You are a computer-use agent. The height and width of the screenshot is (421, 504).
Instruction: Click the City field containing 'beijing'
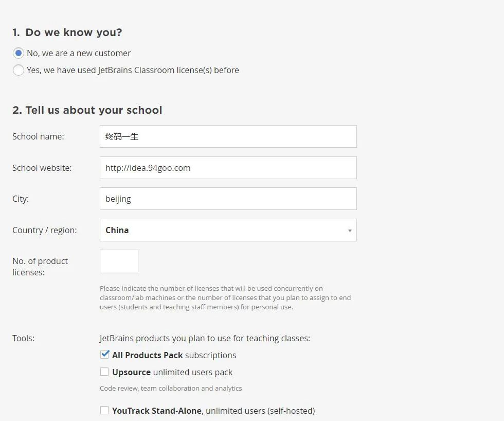coord(228,199)
